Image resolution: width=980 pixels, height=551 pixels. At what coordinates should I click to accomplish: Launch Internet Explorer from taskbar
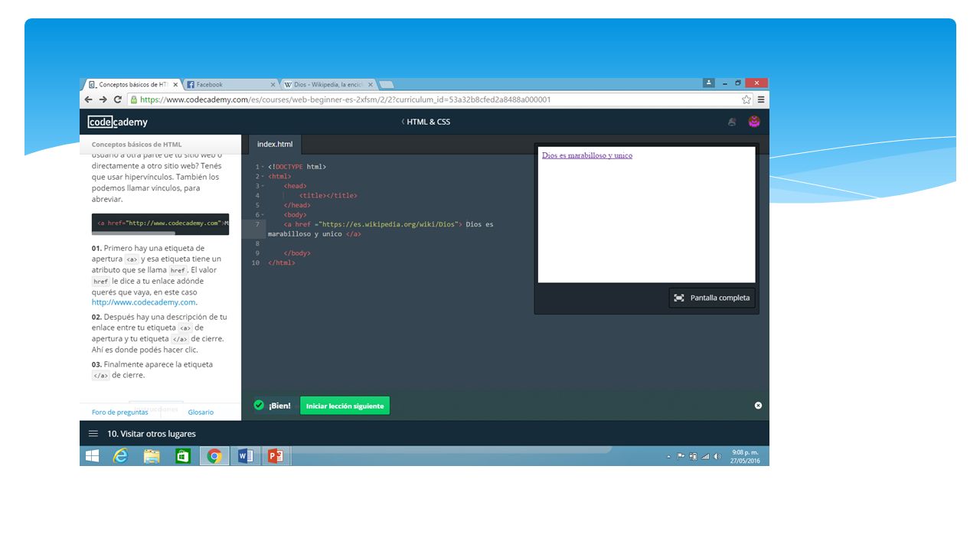tap(121, 456)
